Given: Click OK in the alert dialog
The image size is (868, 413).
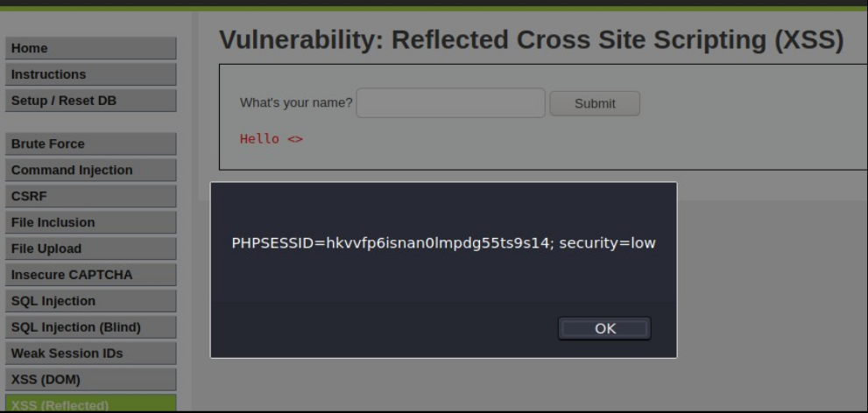Looking at the screenshot, I should pos(604,328).
